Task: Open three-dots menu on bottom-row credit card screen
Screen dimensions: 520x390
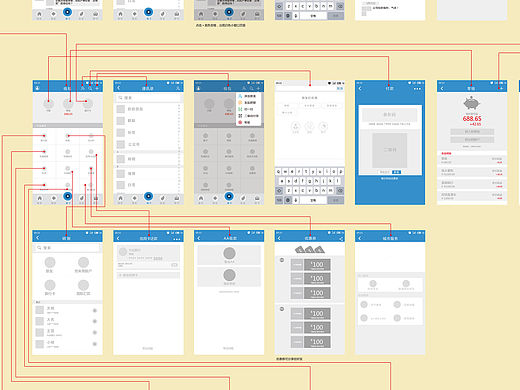Action: click(177, 239)
